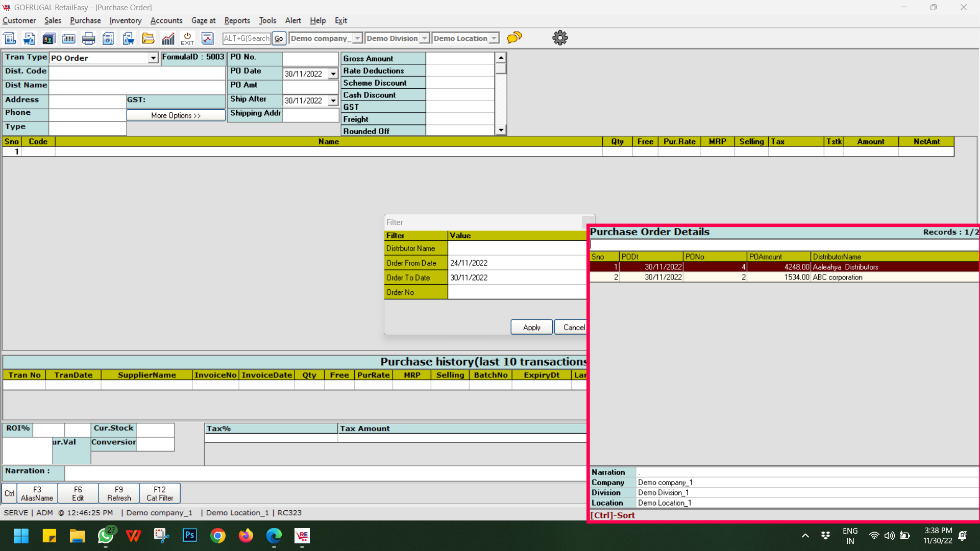Click the bar chart growth icon
The width and height of the screenshot is (980, 551).
(168, 38)
